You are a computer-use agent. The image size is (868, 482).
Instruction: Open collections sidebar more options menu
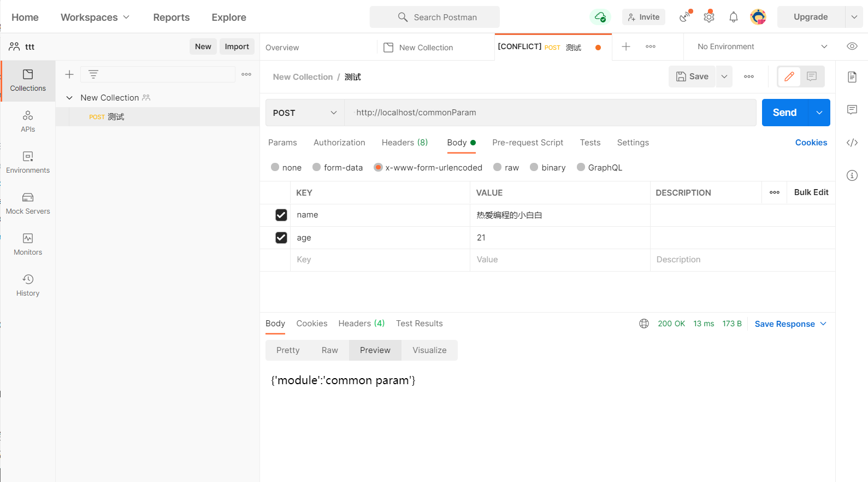click(x=246, y=74)
